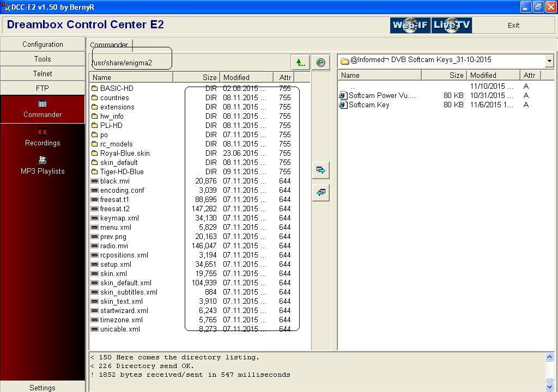
Task: Copy selected file to the left panel
Action: pos(320,192)
